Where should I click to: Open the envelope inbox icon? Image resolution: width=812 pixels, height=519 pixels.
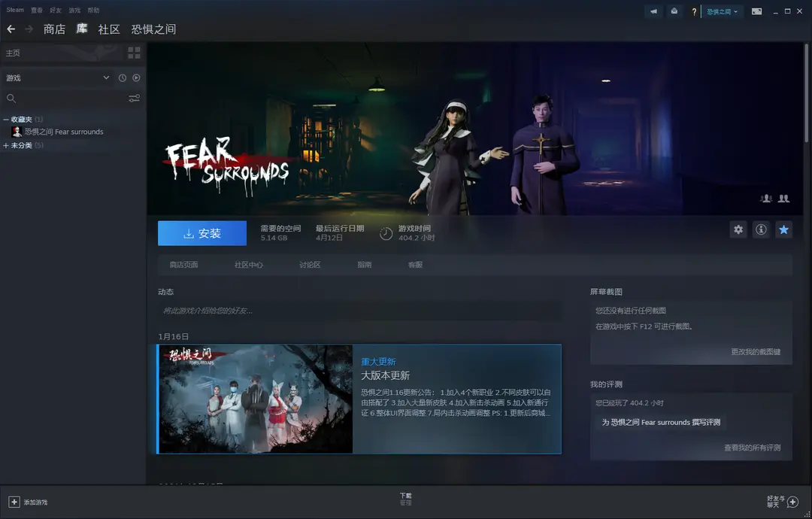coord(674,11)
